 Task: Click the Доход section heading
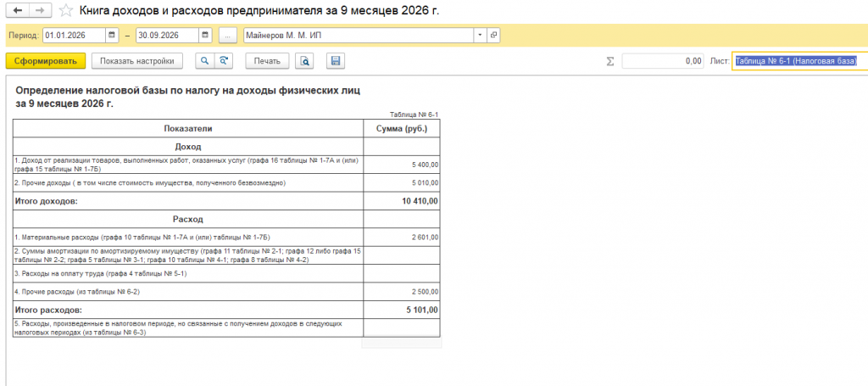[x=188, y=147]
